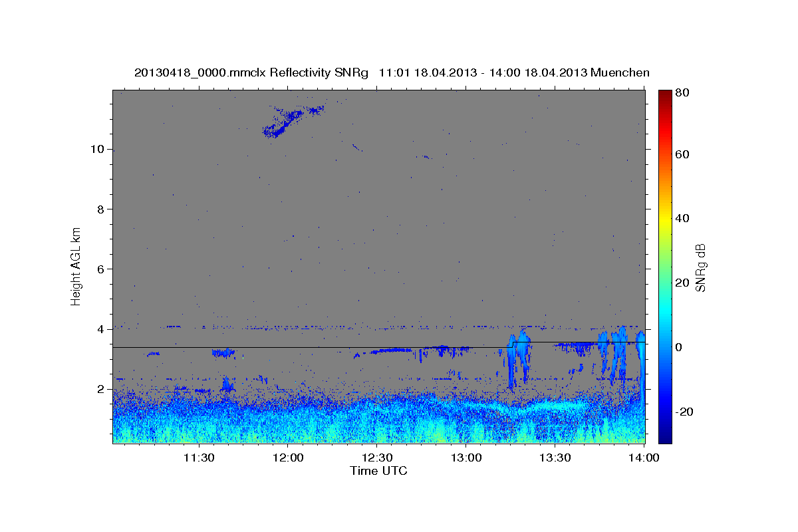Click the colorbar value 60
Image resolution: width=798 pixels, height=532 pixels.
tap(684, 154)
